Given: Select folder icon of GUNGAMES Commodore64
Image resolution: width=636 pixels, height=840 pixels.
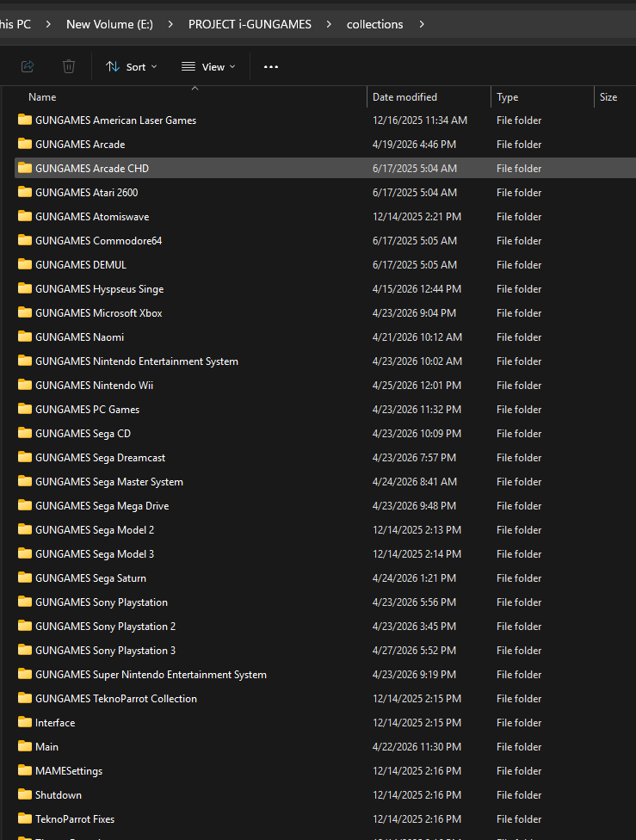Looking at the screenshot, I should click(25, 240).
